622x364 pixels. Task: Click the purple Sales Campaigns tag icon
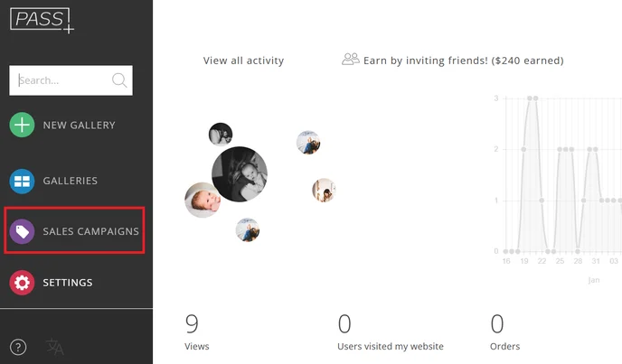point(22,232)
